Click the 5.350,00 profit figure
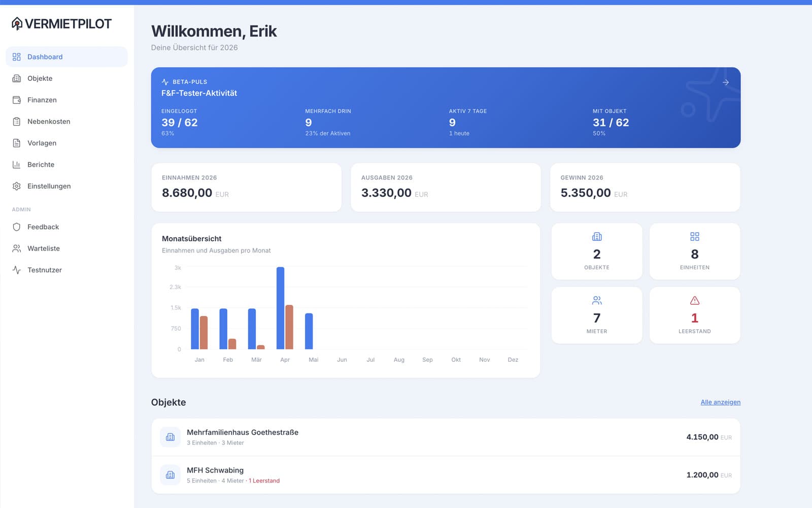812x508 pixels. (x=586, y=193)
